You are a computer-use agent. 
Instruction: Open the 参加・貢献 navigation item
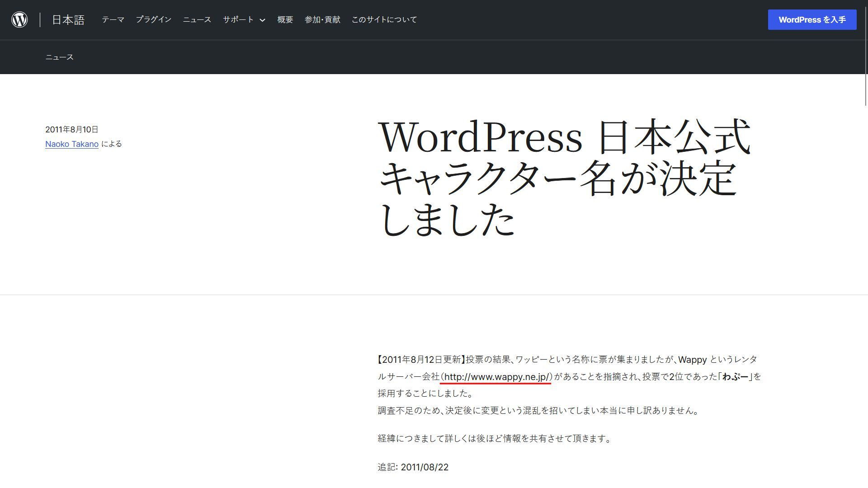tap(322, 20)
